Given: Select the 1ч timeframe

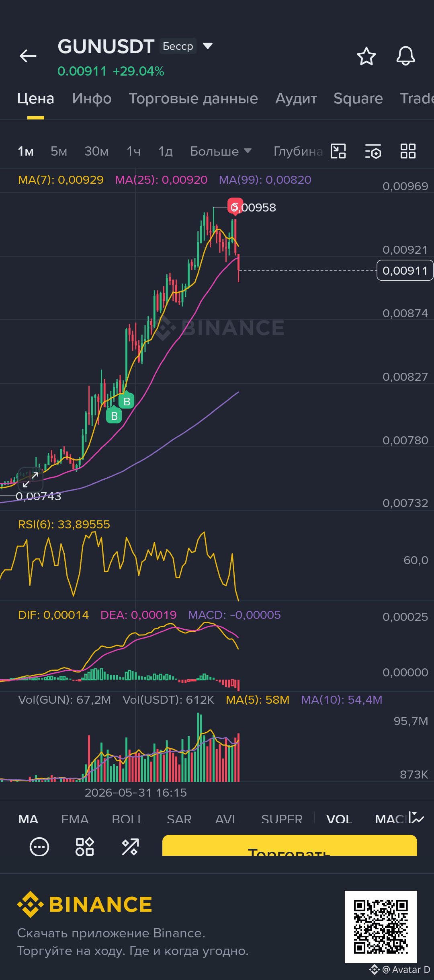Looking at the screenshot, I should tap(133, 151).
